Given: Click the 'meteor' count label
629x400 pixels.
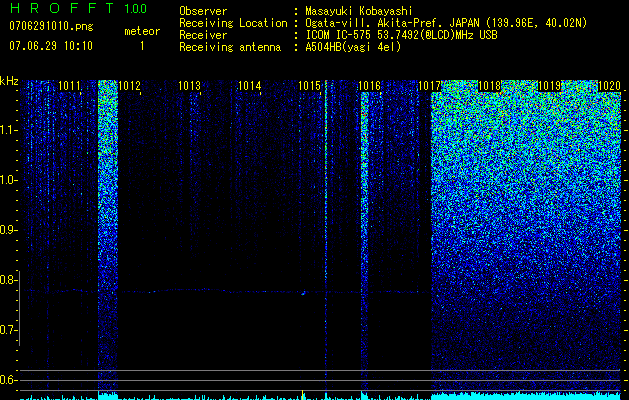Looking at the screenshot, I should coord(142,31).
